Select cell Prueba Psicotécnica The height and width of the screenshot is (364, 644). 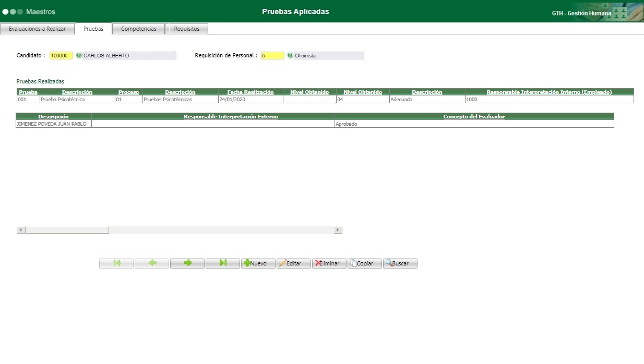(x=77, y=99)
